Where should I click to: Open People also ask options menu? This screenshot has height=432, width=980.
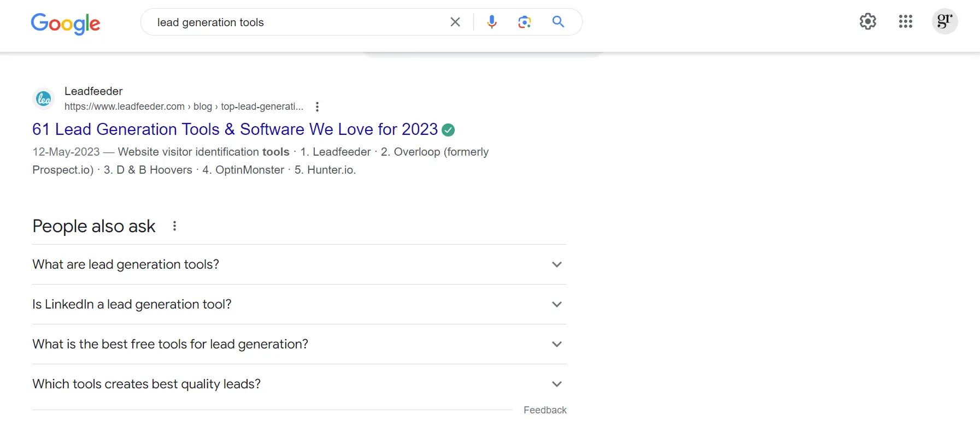pyautogui.click(x=174, y=226)
